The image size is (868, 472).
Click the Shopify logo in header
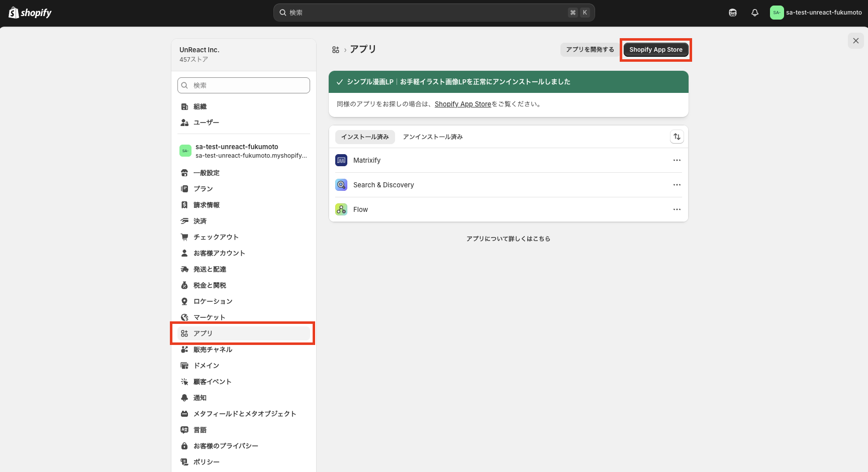click(x=30, y=13)
